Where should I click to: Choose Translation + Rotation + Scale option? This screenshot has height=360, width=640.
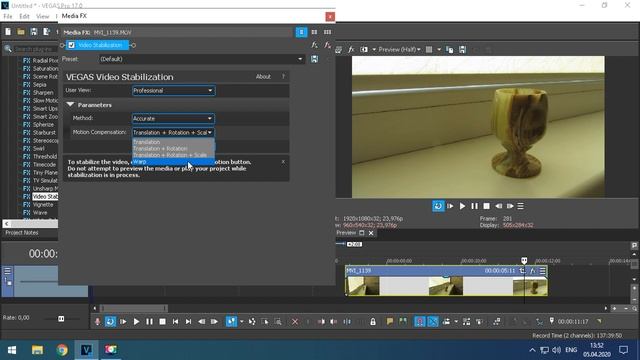173,155
